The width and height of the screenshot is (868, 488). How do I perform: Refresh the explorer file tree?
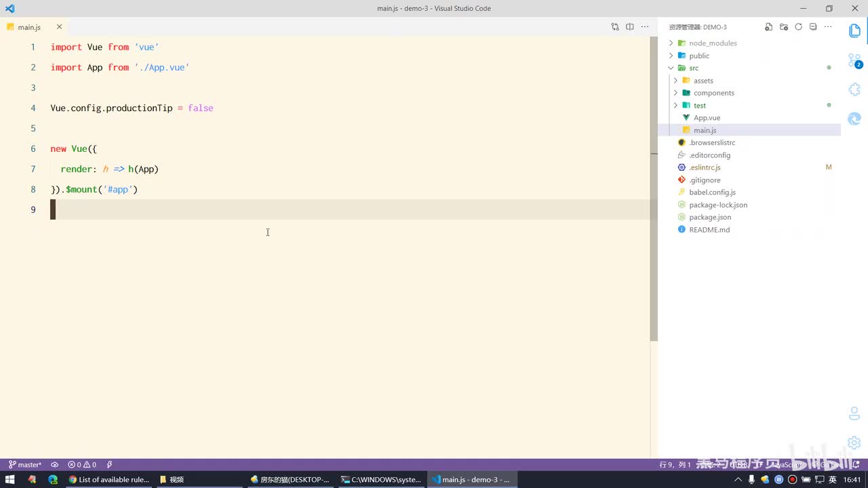[798, 27]
